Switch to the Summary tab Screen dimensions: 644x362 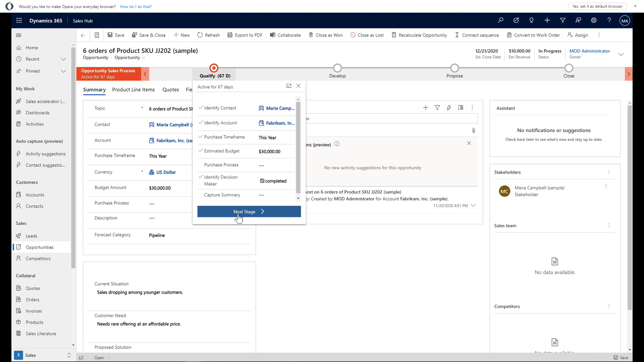(x=94, y=90)
